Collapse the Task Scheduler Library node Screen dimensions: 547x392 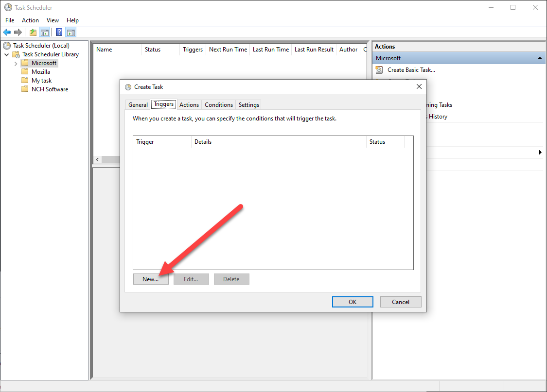click(x=7, y=54)
